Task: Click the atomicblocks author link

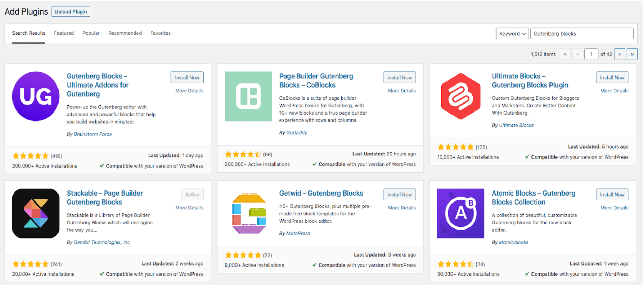Action: tap(513, 242)
